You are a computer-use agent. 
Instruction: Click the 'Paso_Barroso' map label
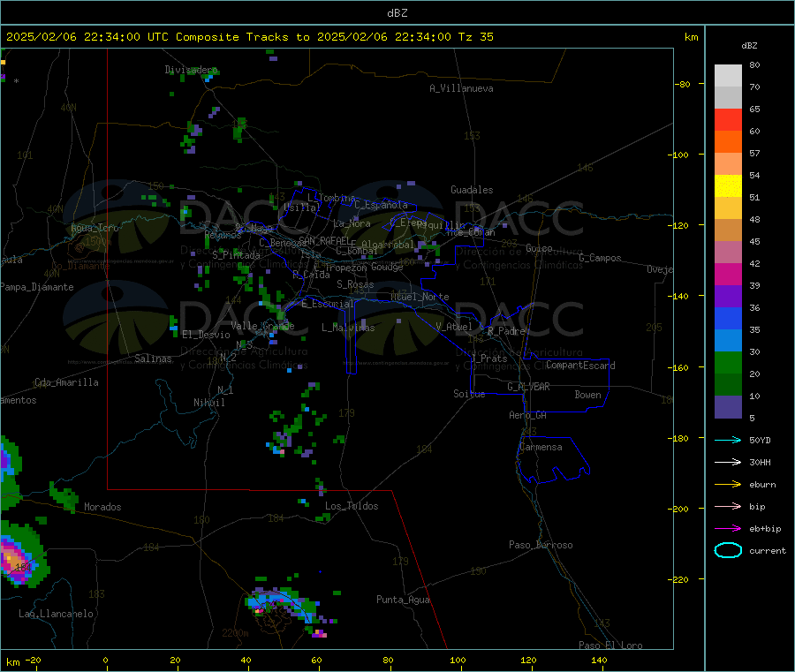(541, 545)
